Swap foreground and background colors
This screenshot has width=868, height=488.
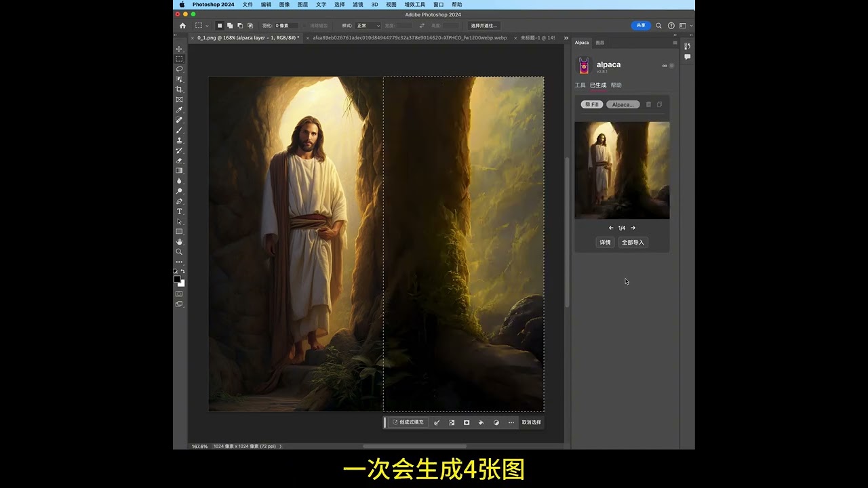182,271
